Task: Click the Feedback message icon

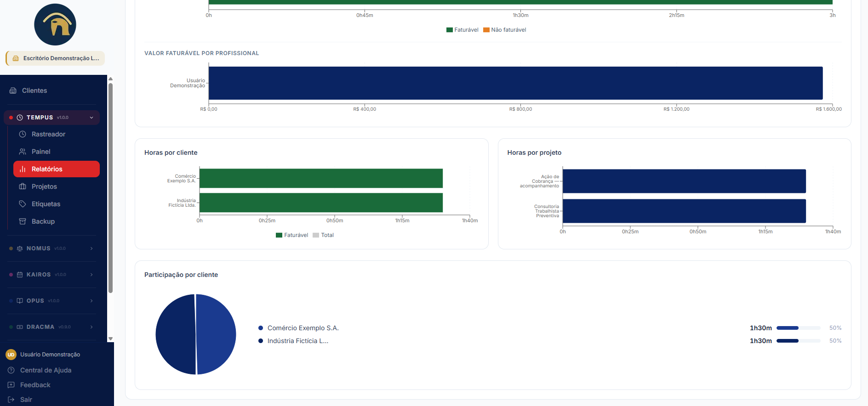Action: pyautogui.click(x=11, y=385)
